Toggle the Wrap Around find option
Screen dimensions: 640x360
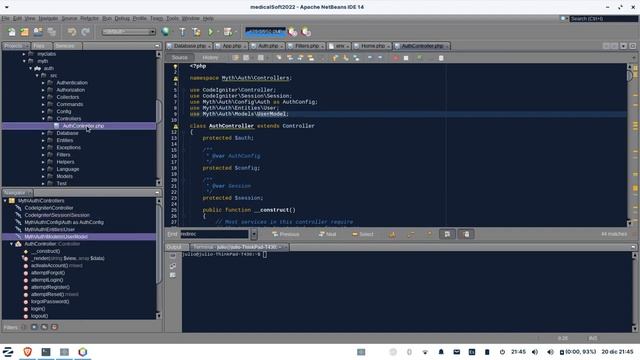(466, 234)
